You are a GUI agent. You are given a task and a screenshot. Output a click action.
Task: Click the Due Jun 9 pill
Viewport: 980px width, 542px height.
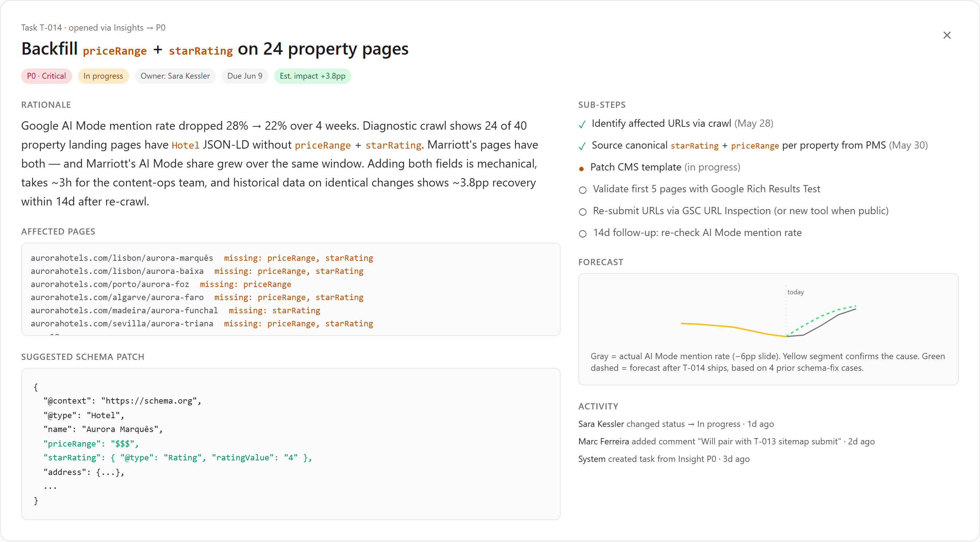(x=245, y=76)
